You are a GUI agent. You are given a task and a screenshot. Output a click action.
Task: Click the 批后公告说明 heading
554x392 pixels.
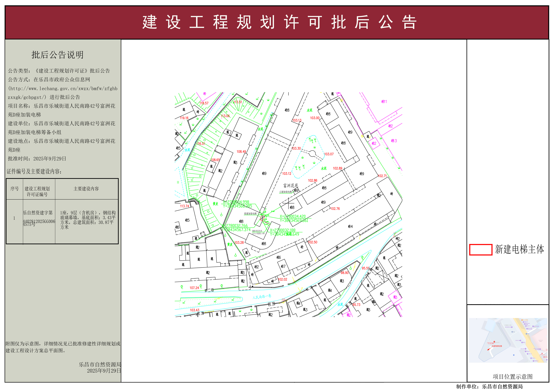click(x=57, y=55)
